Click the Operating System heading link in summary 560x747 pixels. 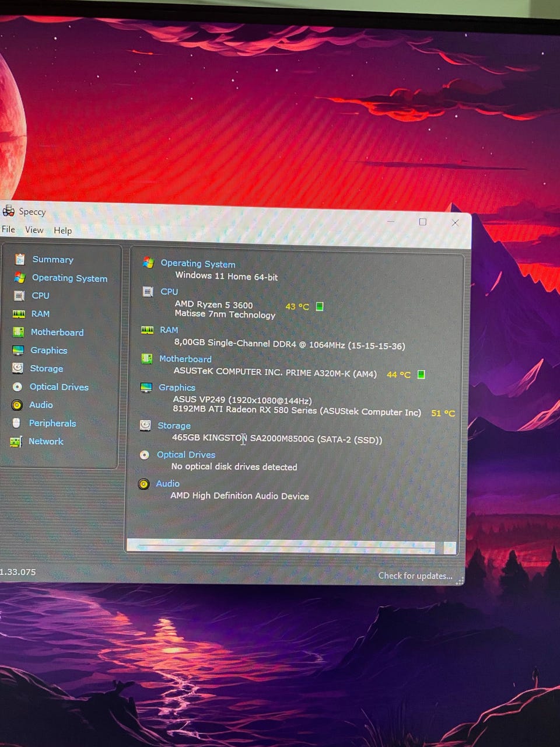click(x=198, y=264)
